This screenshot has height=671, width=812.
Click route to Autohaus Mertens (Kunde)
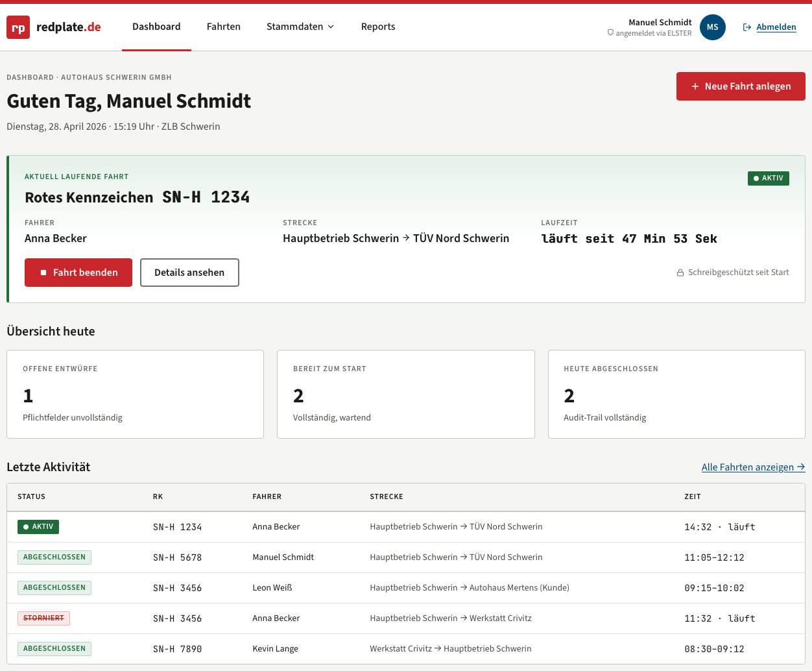pos(470,588)
